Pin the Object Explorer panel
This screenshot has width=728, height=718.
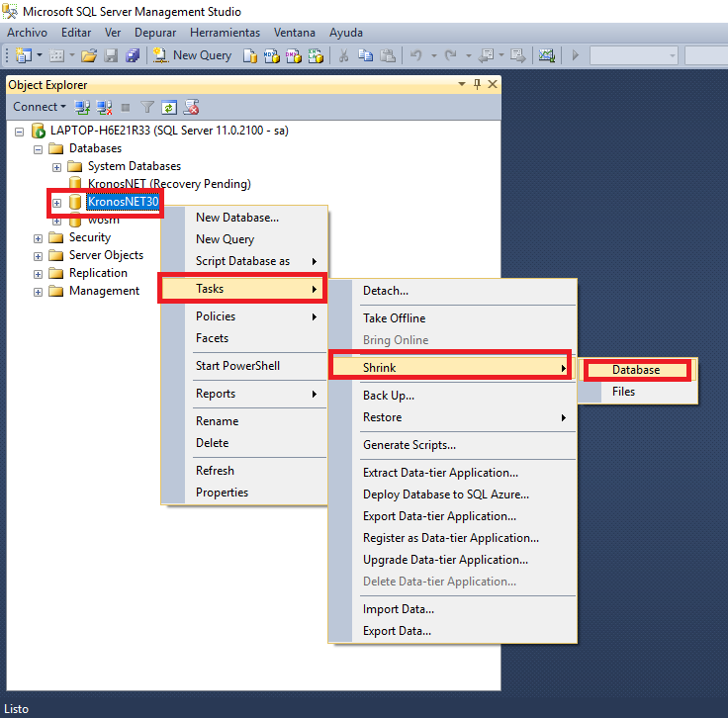(477, 84)
